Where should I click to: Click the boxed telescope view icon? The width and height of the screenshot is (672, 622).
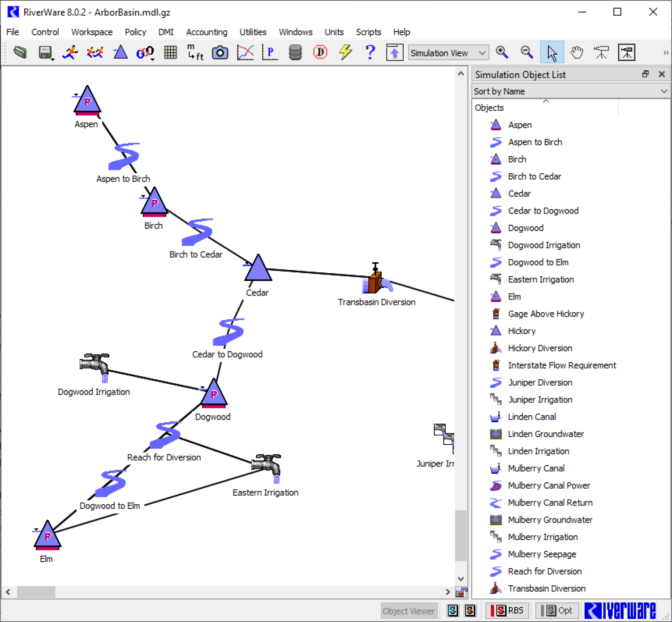tap(626, 52)
